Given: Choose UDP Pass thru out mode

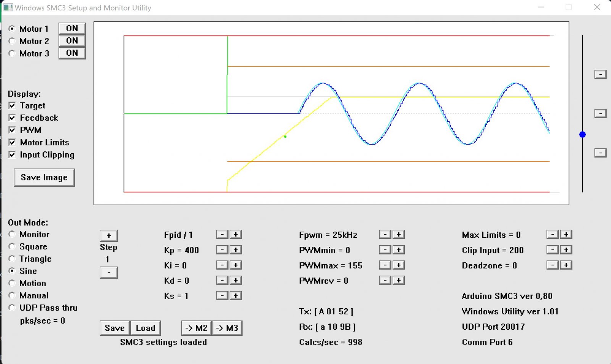Looking at the screenshot, I should 12,308.
